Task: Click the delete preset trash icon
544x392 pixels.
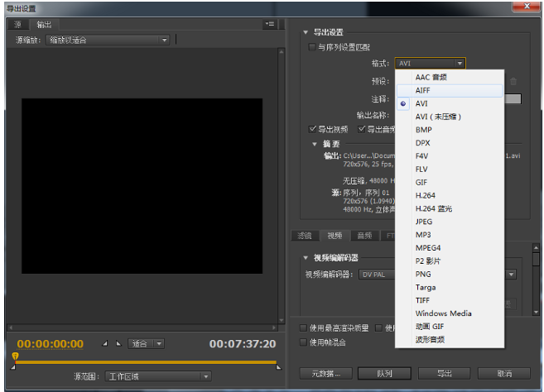Action: 513,81
